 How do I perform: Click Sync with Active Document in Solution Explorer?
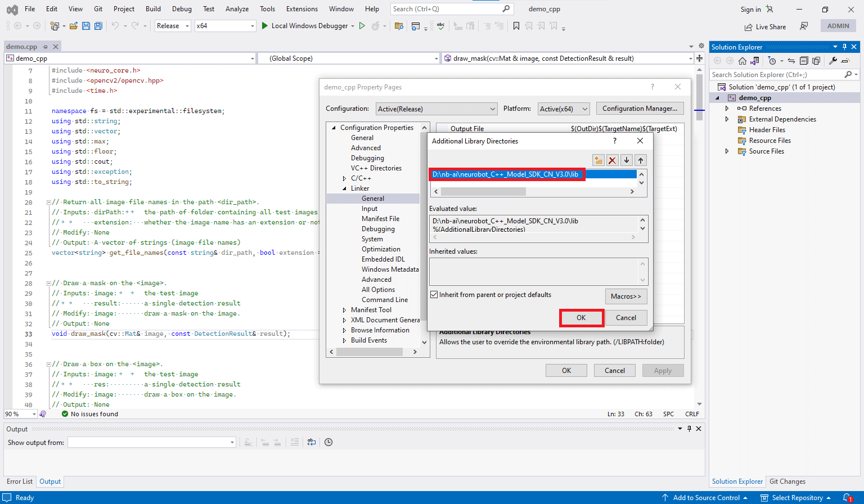[x=791, y=61]
